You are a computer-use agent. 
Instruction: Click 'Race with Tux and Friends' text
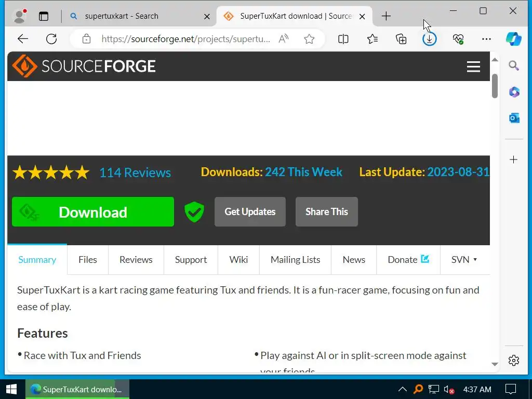click(x=82, y=355)
